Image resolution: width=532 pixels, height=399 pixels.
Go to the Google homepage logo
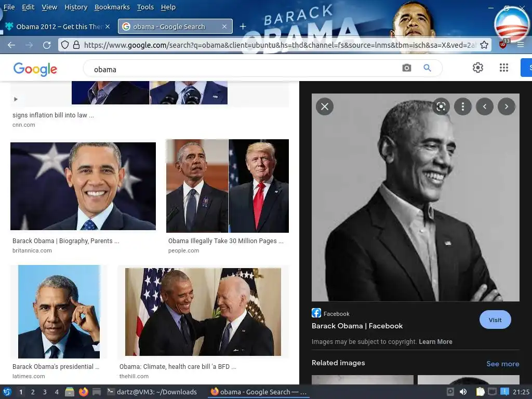pos(35,69)
